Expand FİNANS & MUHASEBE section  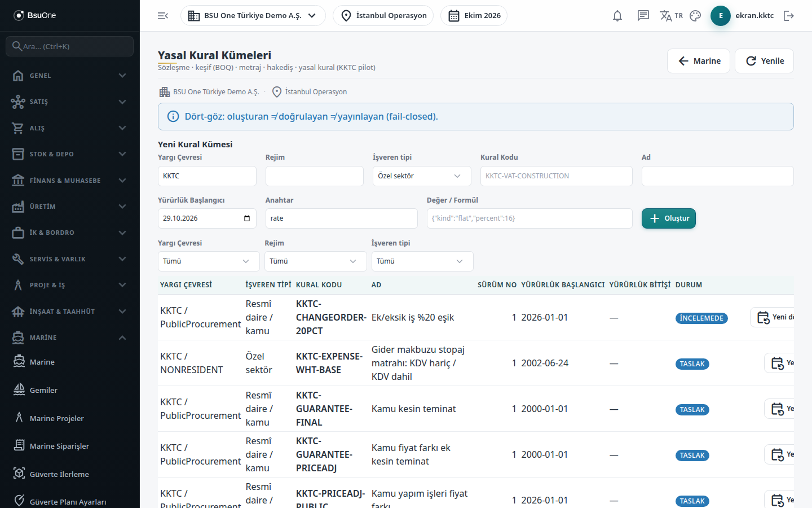point(70,181)
